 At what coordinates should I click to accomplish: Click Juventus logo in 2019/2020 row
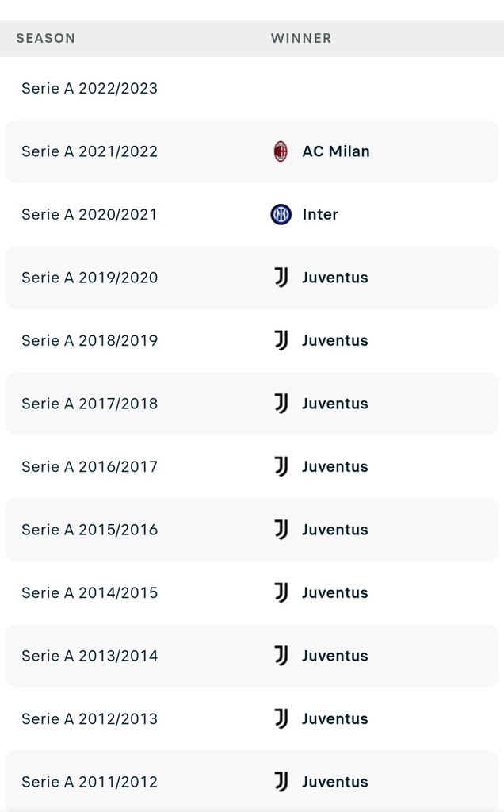pyautogui.click(x=281, y=278)
